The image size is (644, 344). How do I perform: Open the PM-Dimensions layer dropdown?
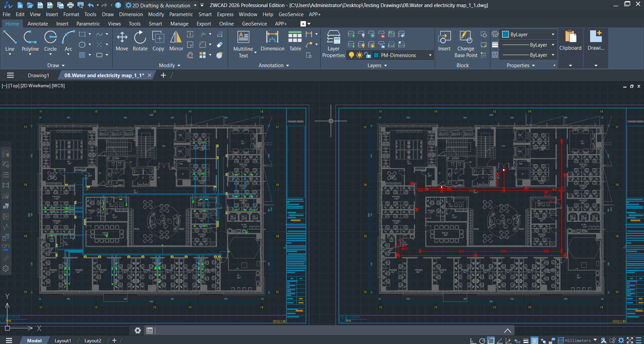430,55
